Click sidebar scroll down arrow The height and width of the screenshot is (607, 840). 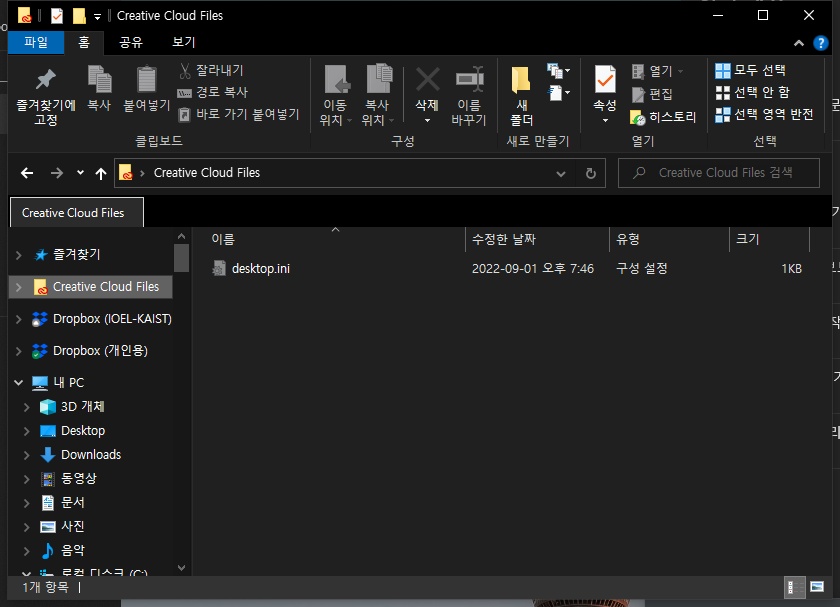pyautogui.click(x=182, y=567)
